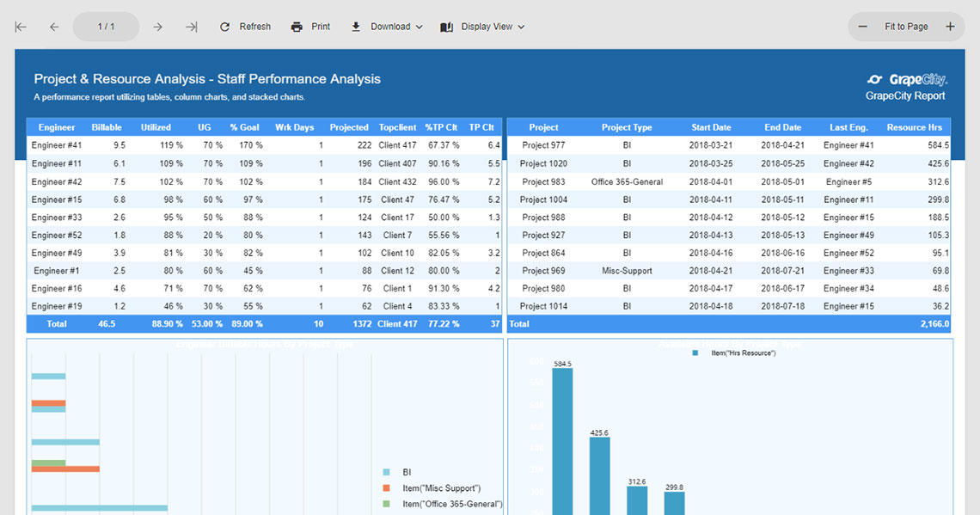The height and width of the screenshot is (515, 980).
Task: Select the teal BI color swatch in the legend
Action: [x=386, y=472]
